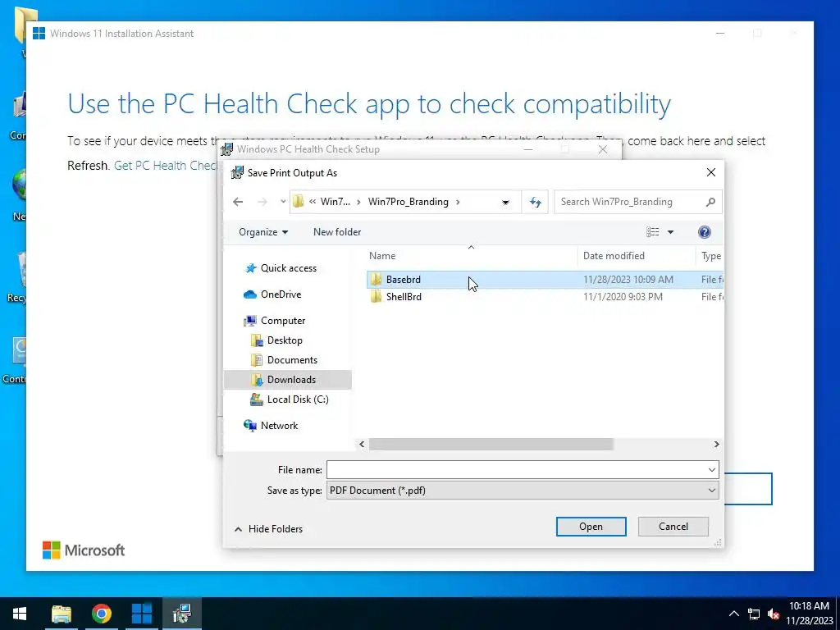This screenshot has width=840, height=630.
Task: Sort by Date modified column header
Action: (614, 256)
